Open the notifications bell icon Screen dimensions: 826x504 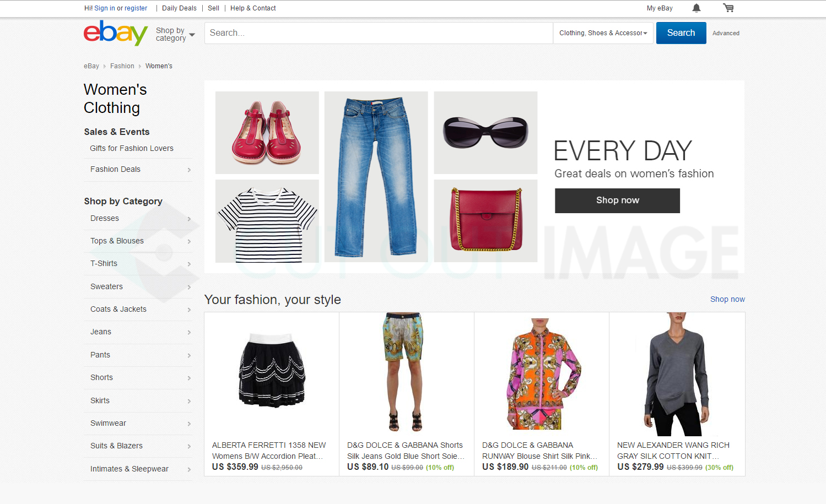point(697,8)
